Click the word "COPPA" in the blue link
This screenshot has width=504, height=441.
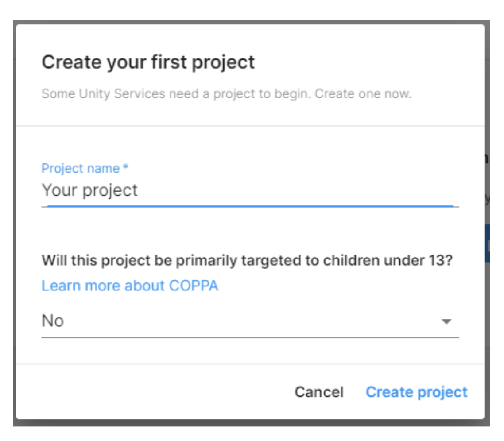(x=194, y=286)
